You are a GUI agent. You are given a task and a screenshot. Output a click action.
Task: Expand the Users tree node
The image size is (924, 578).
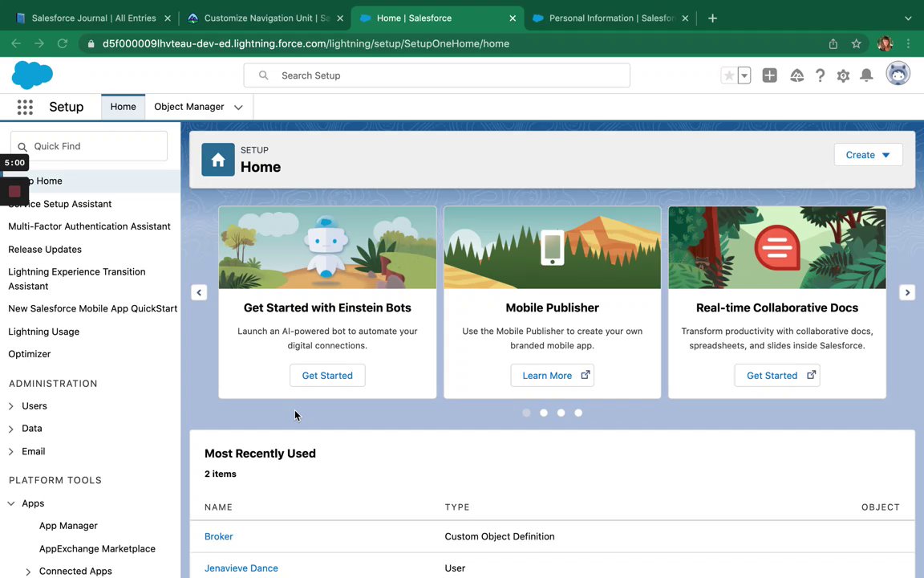[10, 406]
